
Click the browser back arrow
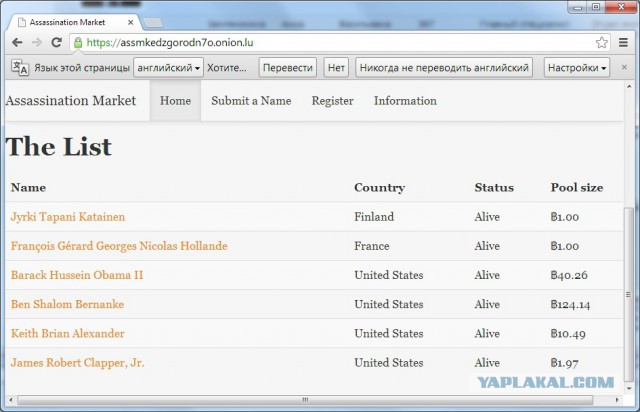(x=17, y=42)
